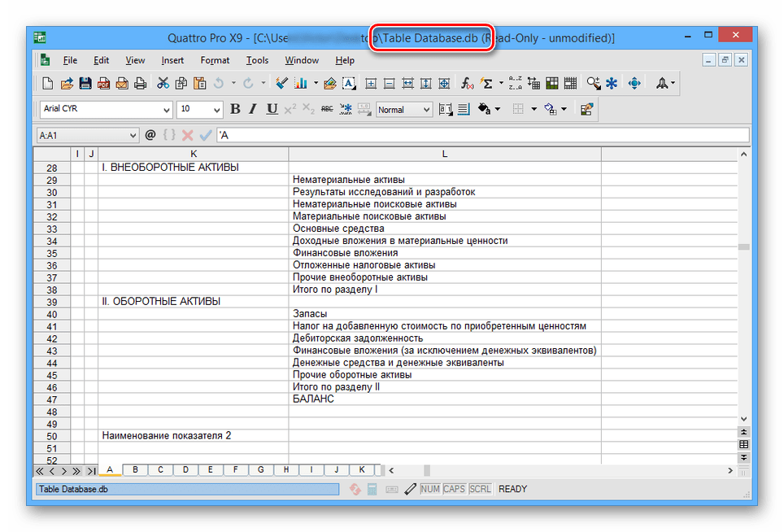Click the cell input line field
The width and height of the screenshot is (784, 532).
point(480,135)
